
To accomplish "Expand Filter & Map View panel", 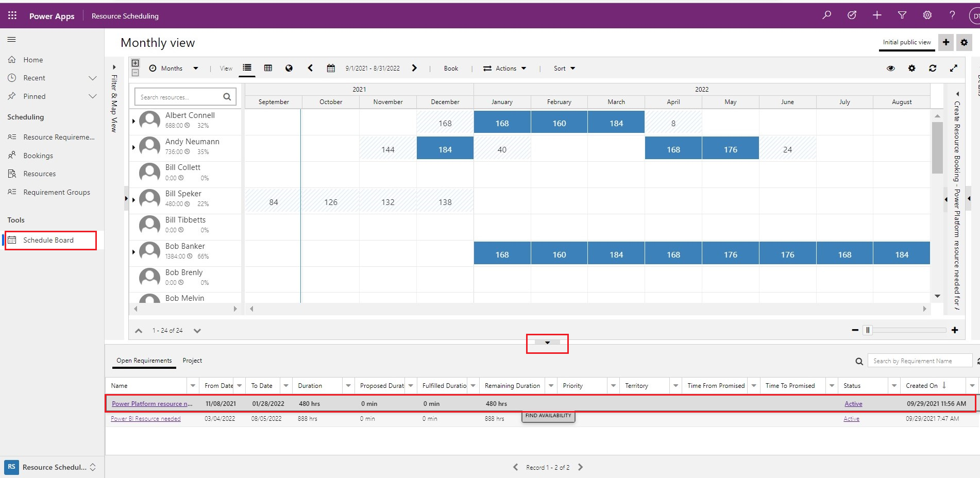I will pyautogui.click(x=114, y=67).
